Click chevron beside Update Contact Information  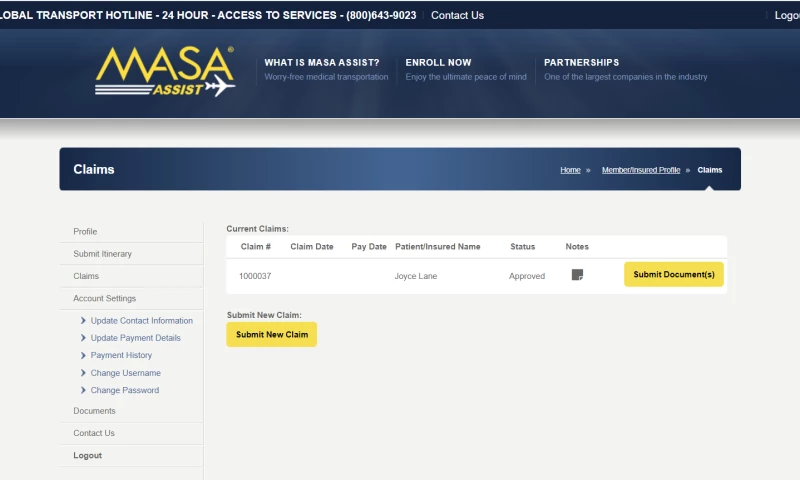83,320
